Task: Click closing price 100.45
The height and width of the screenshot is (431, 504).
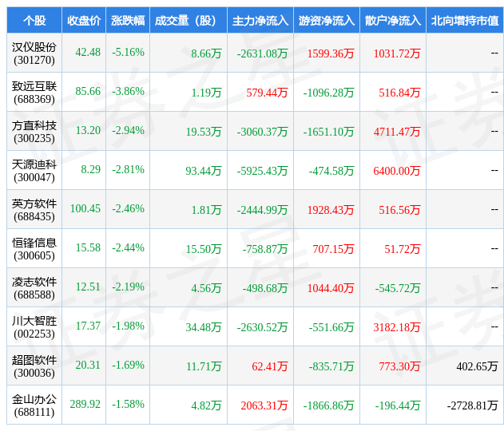Action: (85, 209)
